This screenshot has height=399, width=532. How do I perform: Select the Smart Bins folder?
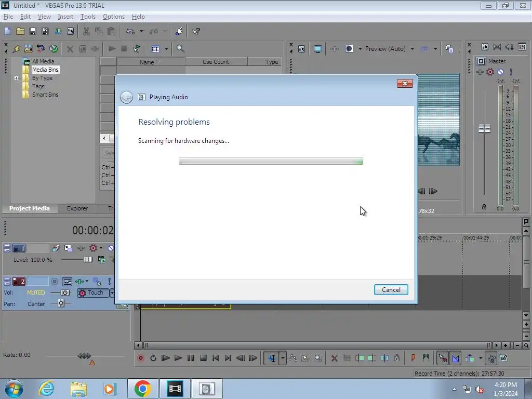[x=45, y=95]
